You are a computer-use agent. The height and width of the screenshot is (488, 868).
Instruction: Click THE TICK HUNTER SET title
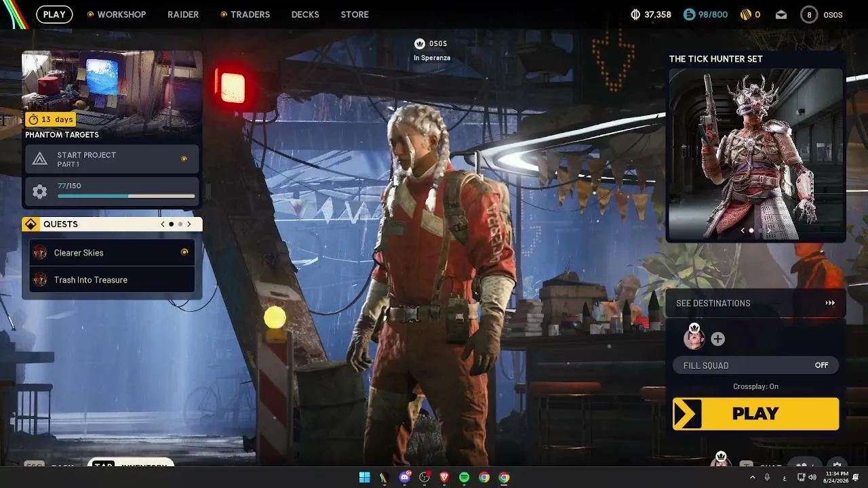(x=716, y=59)
